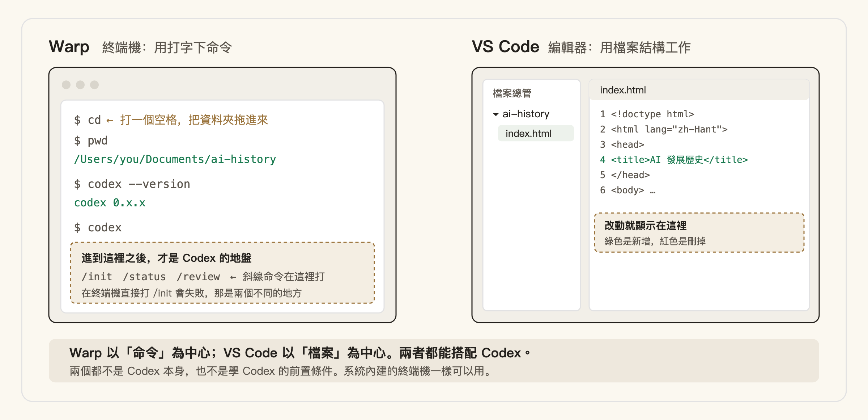Click the third gray dot in the Warp window

coord(94,85)
